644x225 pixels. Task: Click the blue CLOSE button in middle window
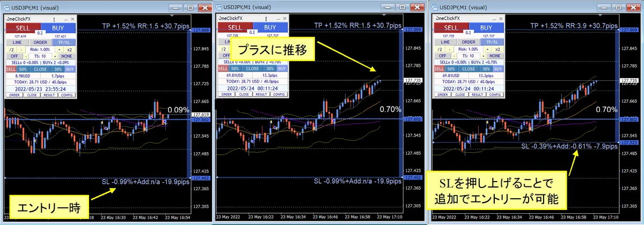(x=251, y=69)
